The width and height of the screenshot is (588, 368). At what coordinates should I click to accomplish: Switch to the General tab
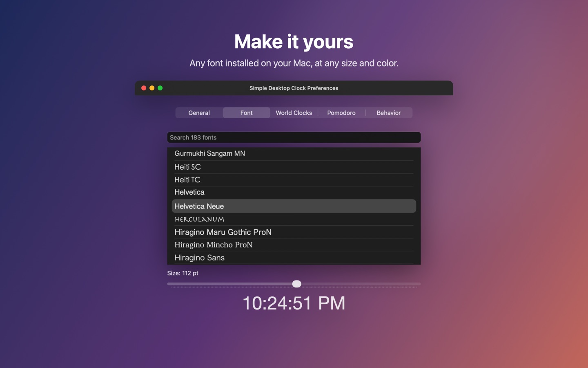(x=199, y=113)
